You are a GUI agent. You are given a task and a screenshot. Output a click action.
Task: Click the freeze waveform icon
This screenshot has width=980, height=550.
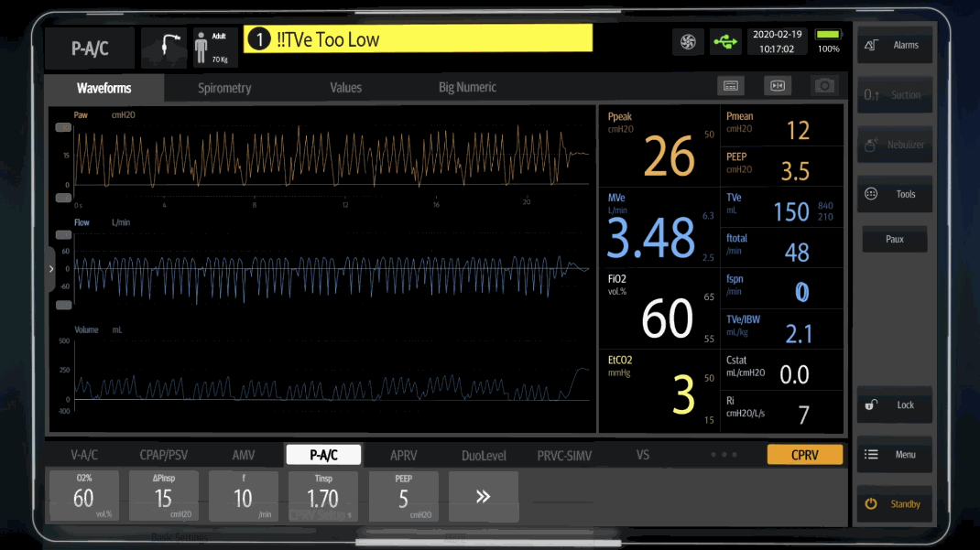coord(778,85)
